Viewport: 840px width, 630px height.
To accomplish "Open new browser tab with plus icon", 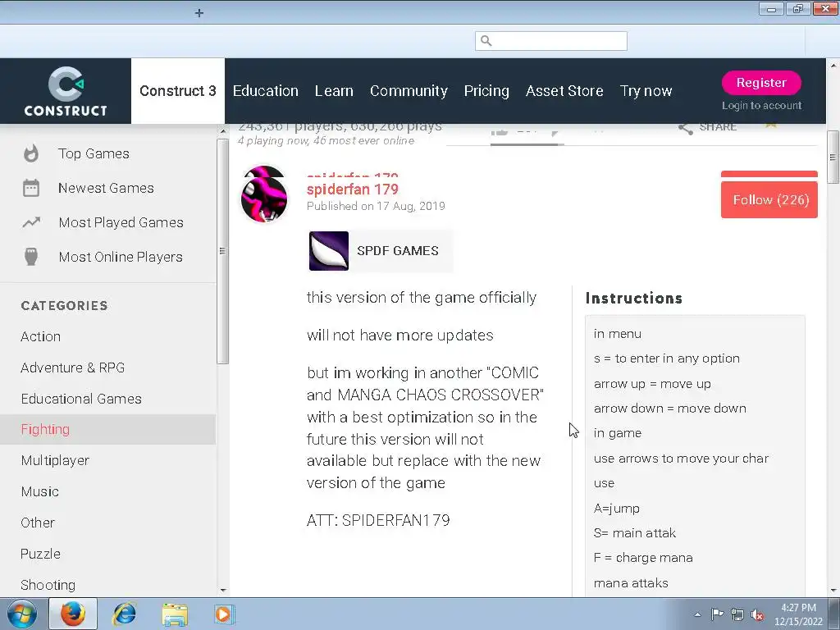I will click(199, 13).
